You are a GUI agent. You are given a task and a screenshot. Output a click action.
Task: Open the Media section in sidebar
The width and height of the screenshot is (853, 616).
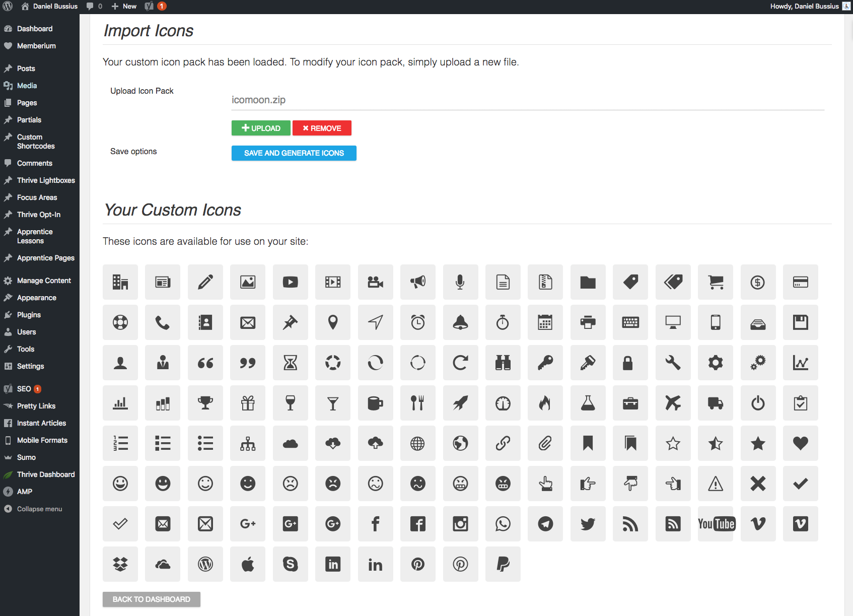point(26,86)
